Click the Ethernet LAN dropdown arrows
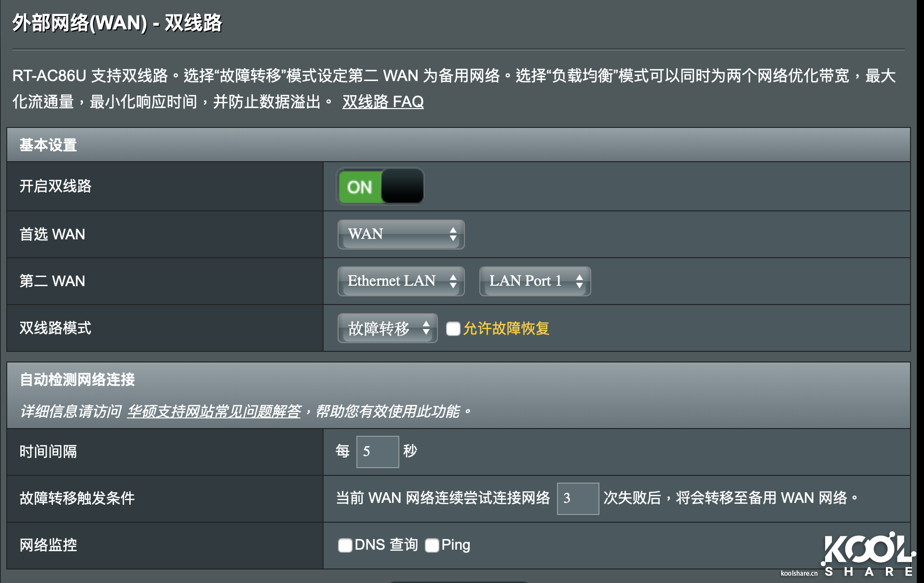This screenshot has height=583, width=924. click(x=453, y=281)
